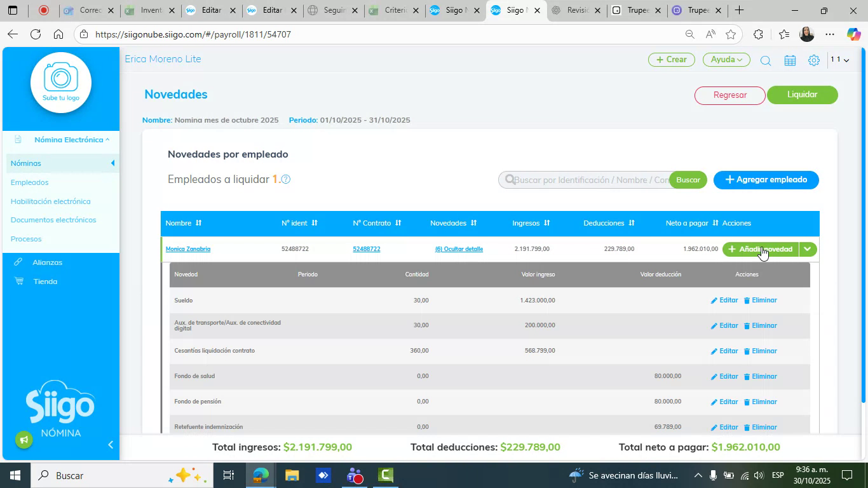
Task: Refresh the browser page
Action: [x=36, y=34]
